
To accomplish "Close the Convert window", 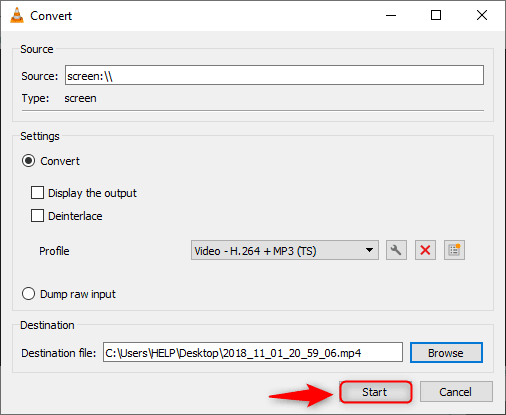I will point(482,15).
